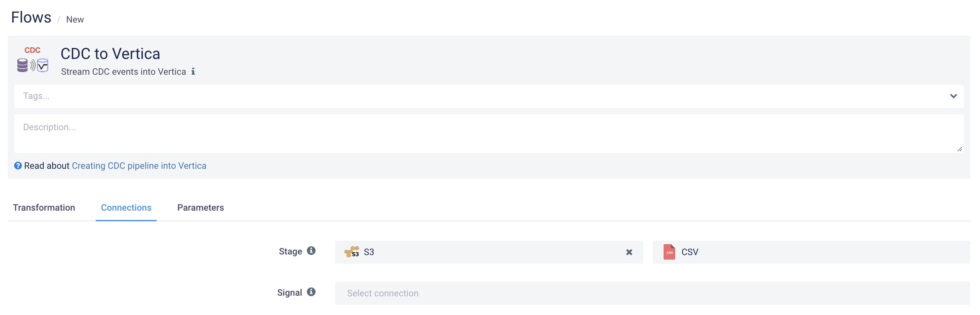Open the Creating CDC pipeline into Vertica link

[139, 166]
